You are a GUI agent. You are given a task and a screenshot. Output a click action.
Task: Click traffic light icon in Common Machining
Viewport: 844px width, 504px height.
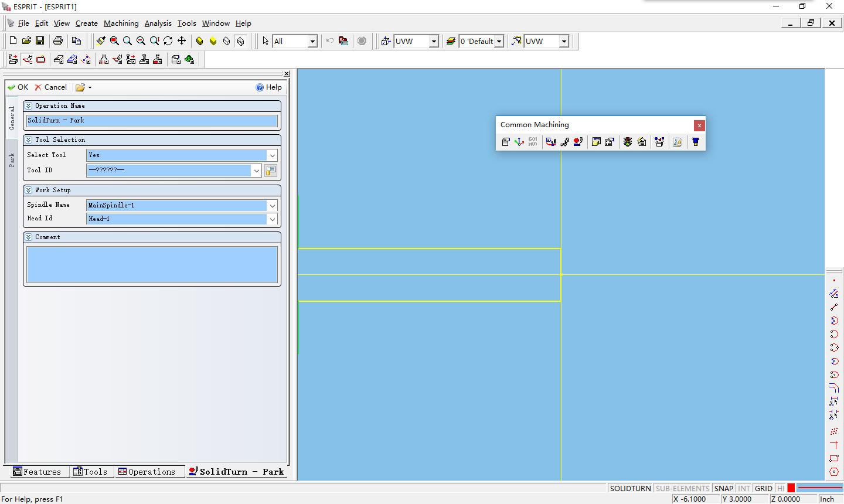pyautogui.click(x=628, y=142)
